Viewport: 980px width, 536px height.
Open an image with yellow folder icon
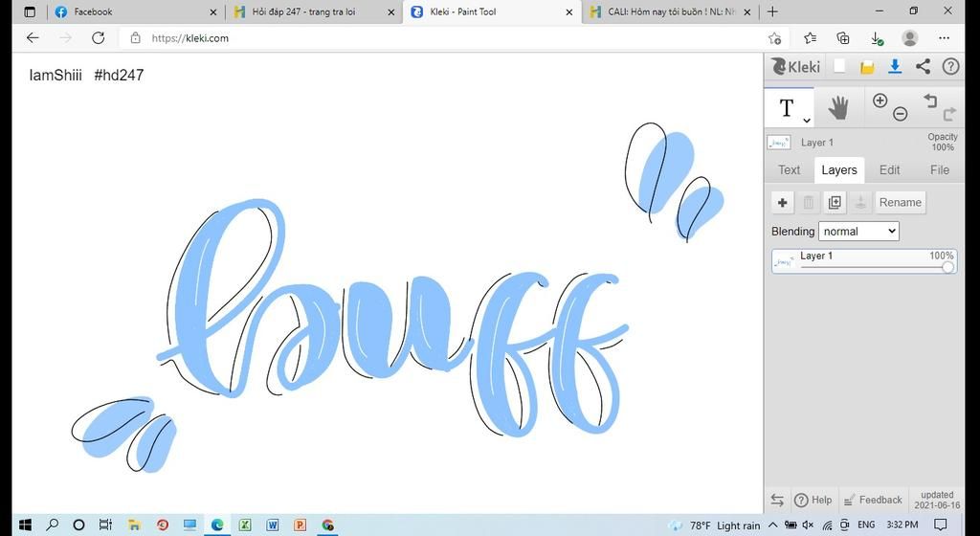867,67
